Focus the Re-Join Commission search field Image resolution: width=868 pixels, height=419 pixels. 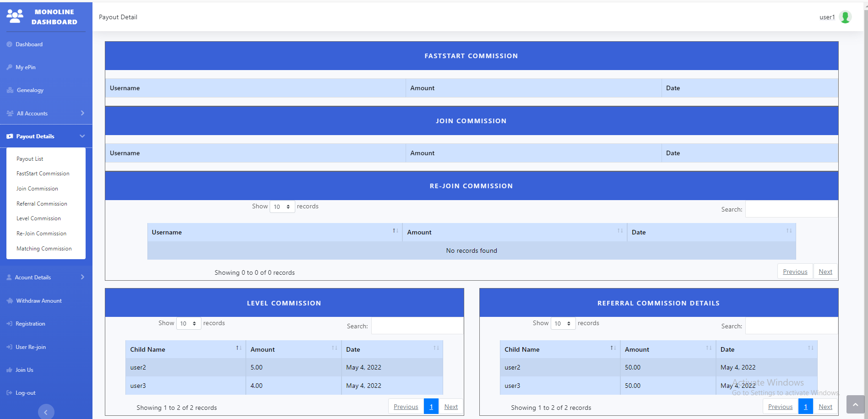tap(791, 209)
